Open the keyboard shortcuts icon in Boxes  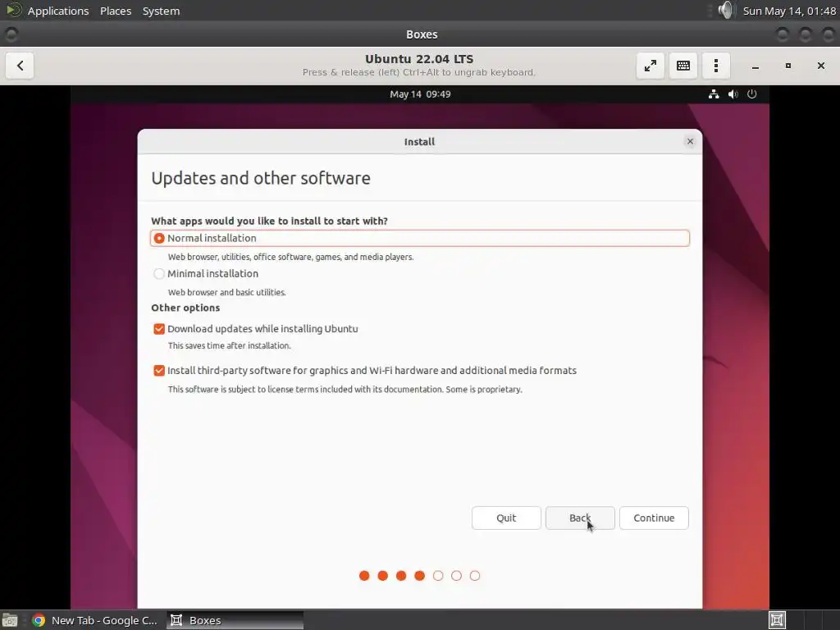pyautogui.click(x=683, y=66)
